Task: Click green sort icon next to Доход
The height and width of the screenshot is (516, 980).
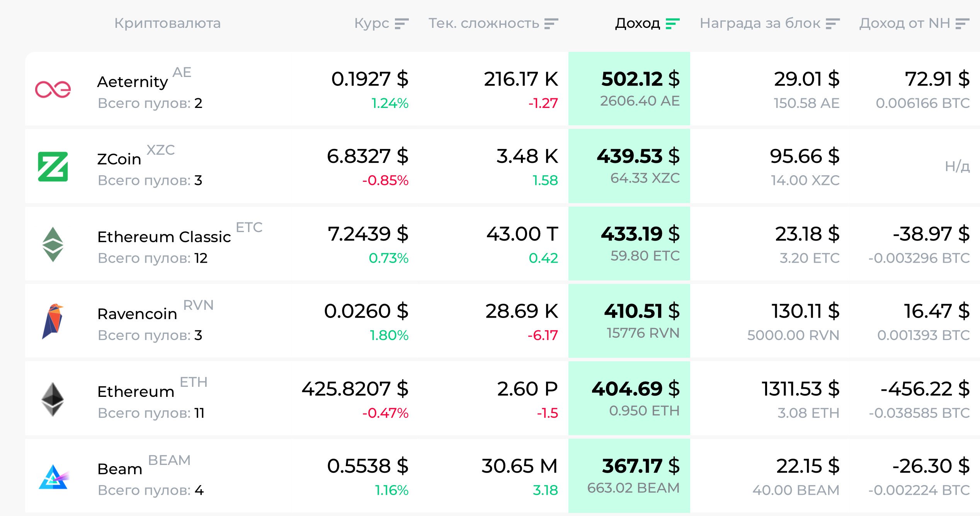Action: pyautogui.click(x=672, y=24)
